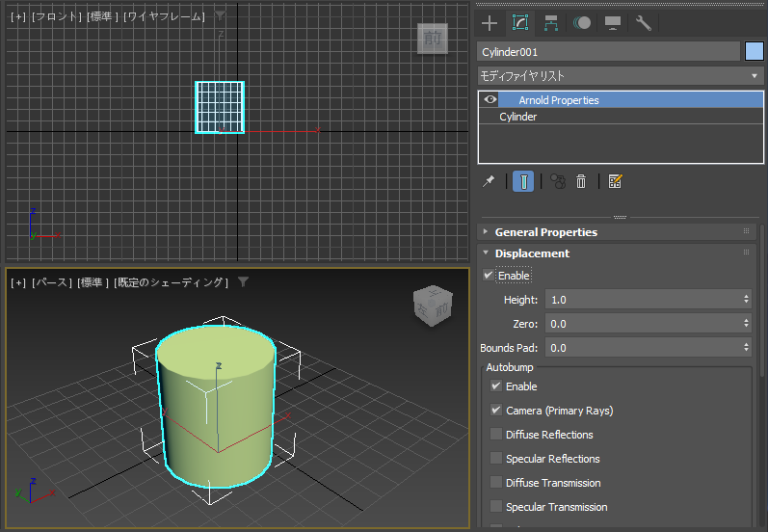Image resolution: width=768 pixels, height=532 pixels.
Task: Open the [既定のシェーディング] menu
Action: pos(171,282)
